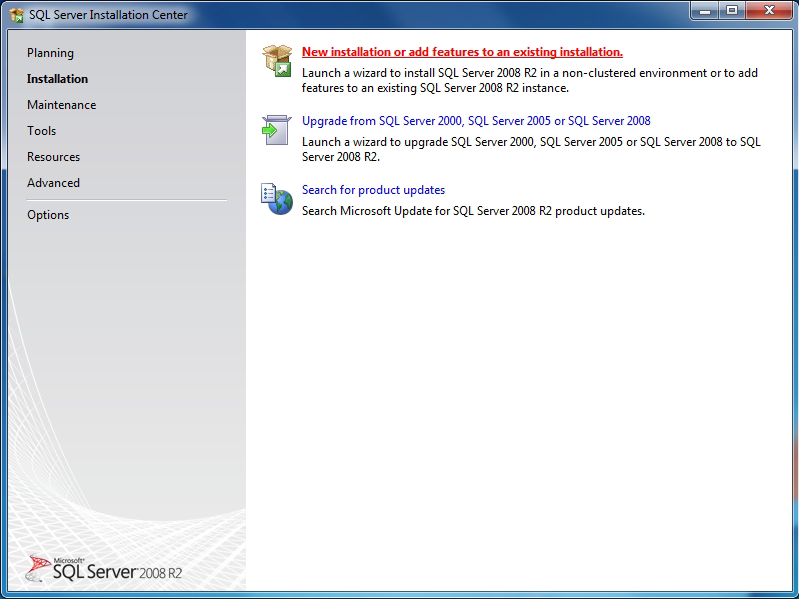Close the SQL Server Installation Center

tap(769, 11)
